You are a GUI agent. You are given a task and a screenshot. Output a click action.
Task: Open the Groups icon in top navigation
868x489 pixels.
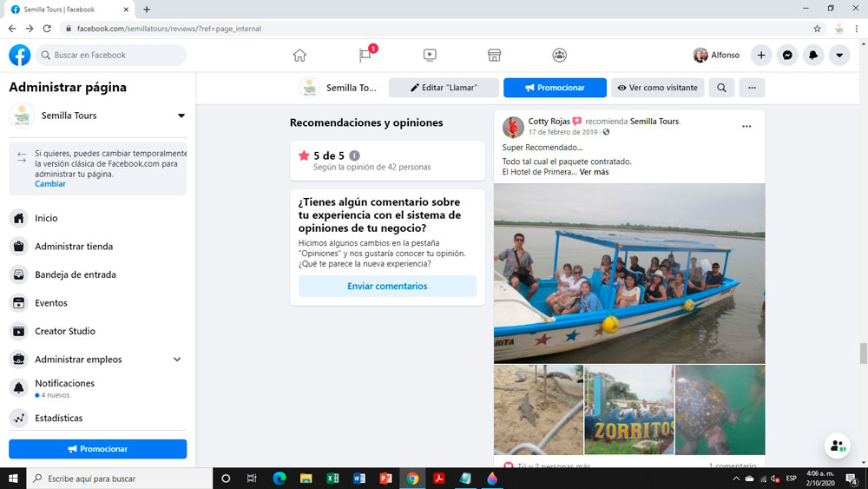[x=559, y=55]
